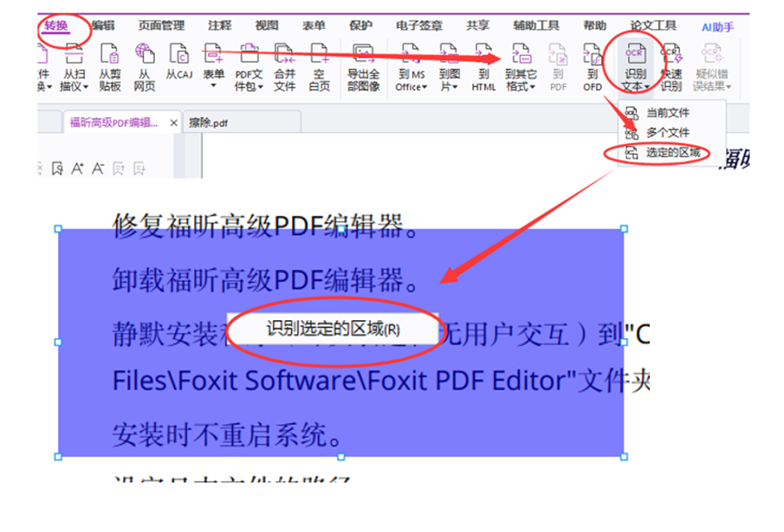Choose 选定的区域 from the OCR menu

(x=672, y=152)
